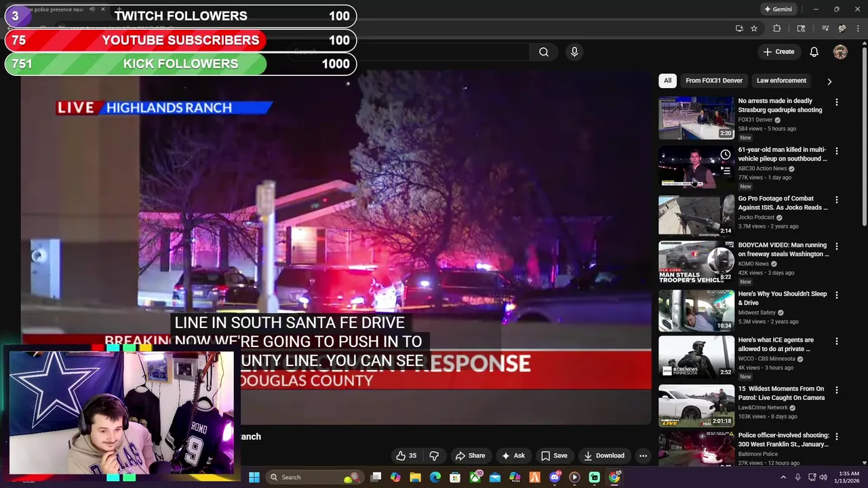Image resolution: width=868 pixels, height=488 pixels.
Task: Save the video to playlist
Action: click(x=553, y=455)
